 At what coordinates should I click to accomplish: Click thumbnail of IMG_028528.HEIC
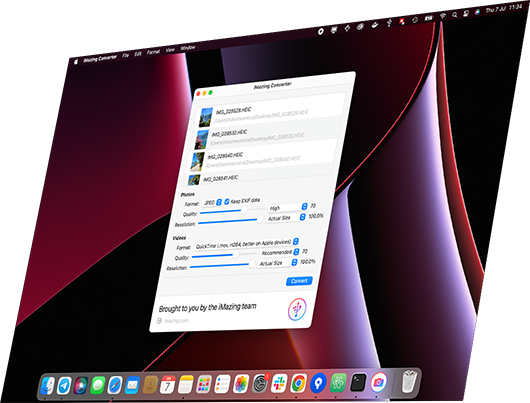206,117
